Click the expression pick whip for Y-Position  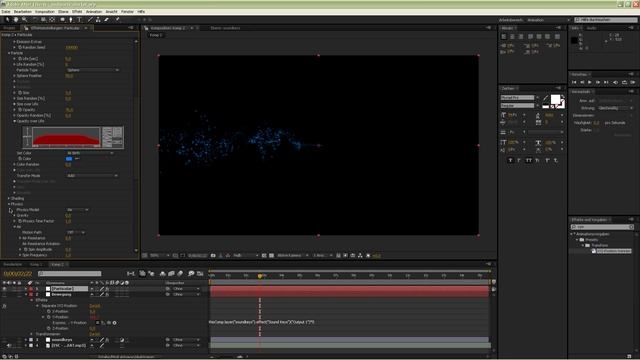click(109, 323)
